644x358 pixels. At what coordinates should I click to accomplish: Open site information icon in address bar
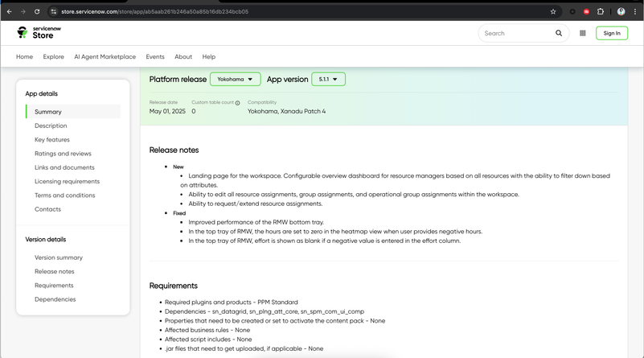(53, 11)
